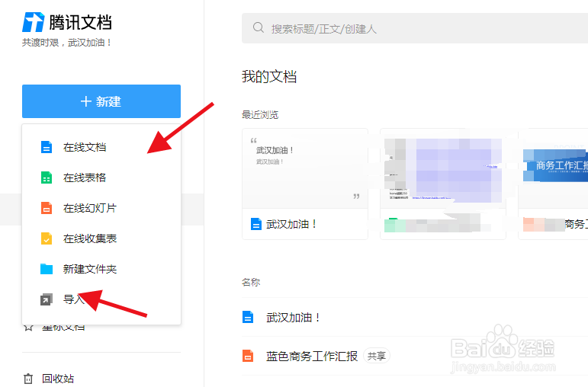Focus the 搜索标题/正文/创建人 search field
This screenshot has height=387, width=588.
tap(415, 28)
